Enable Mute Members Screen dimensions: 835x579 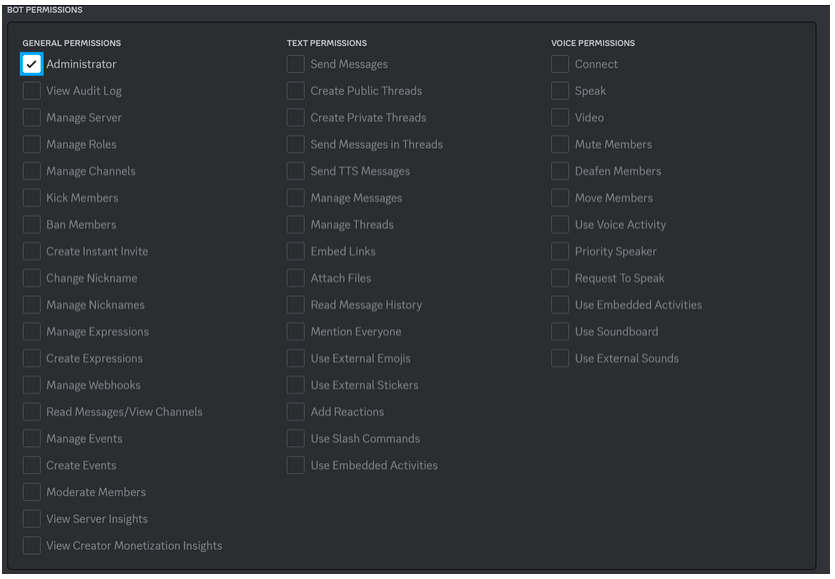click(x=560, y=144)
